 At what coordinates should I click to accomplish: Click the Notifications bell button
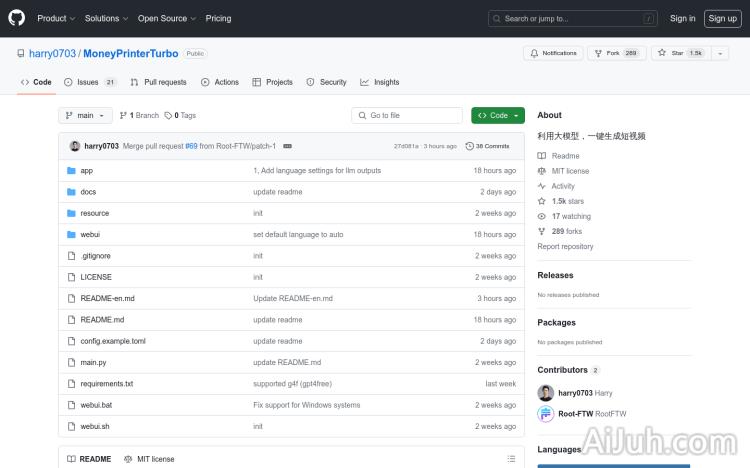coord(553,53)
